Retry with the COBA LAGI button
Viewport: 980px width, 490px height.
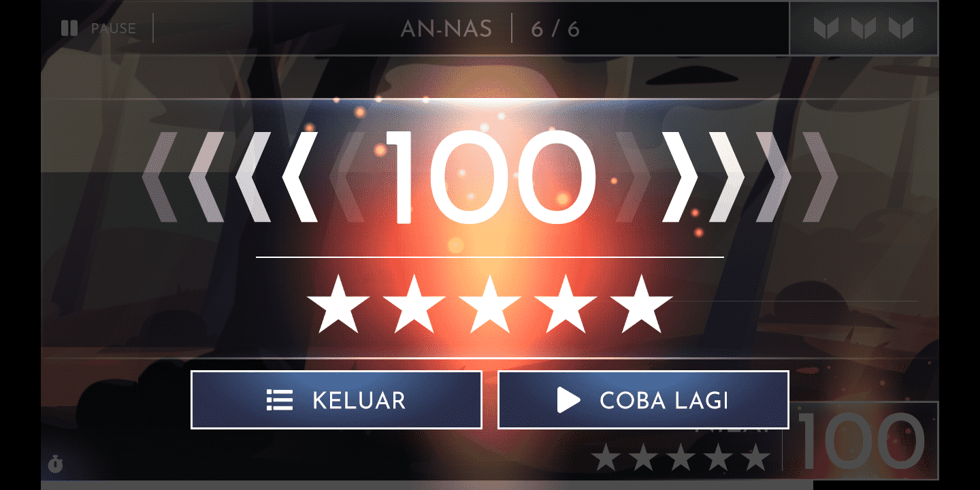click(643, 400)
